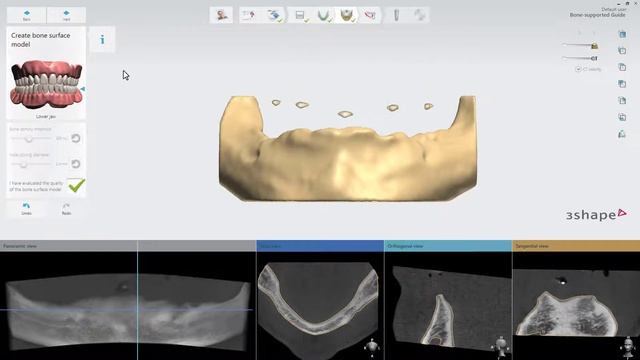
Task: Adjust the CT visibility slider
Action: (580, 58)
